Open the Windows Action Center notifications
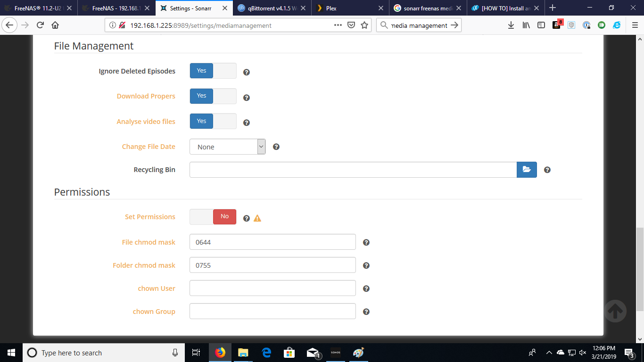 pyautogui.click(x=629, y=353)
